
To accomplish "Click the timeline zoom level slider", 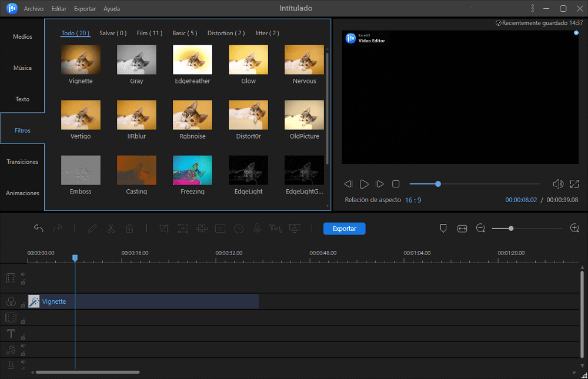I will point(527,229).
